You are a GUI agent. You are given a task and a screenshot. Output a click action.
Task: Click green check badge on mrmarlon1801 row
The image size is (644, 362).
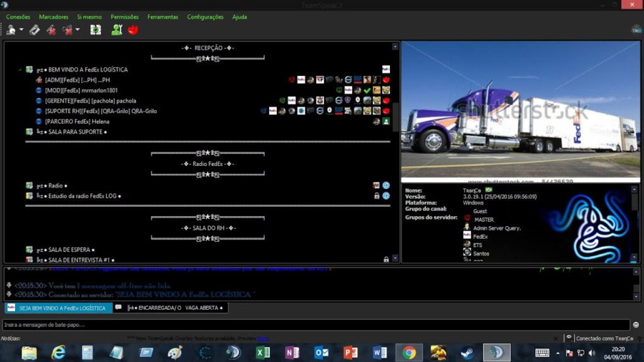coord(367,90)
